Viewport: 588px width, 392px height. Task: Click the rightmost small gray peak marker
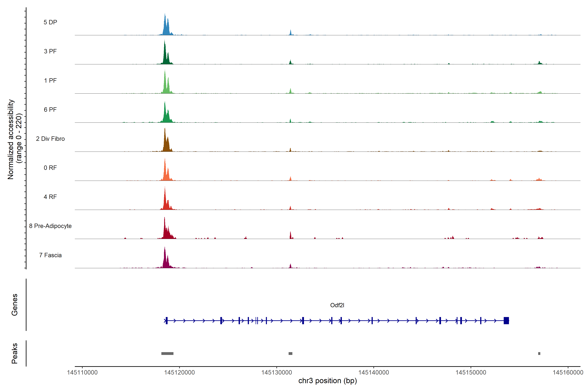539,353
